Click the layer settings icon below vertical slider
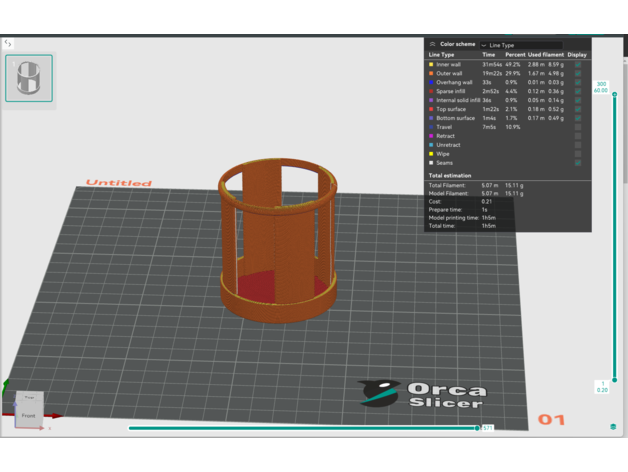628x472 pixels. (x=613, y=427)
